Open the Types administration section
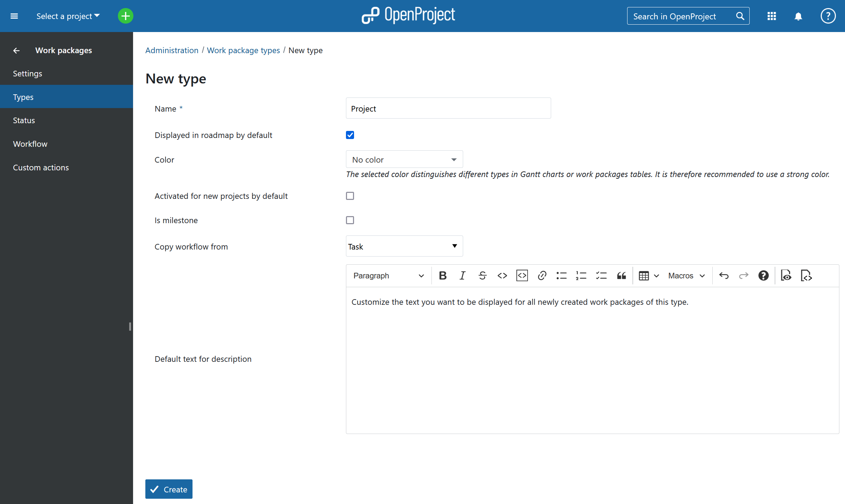This screenshot has width=845, height=504. [67, 96]
